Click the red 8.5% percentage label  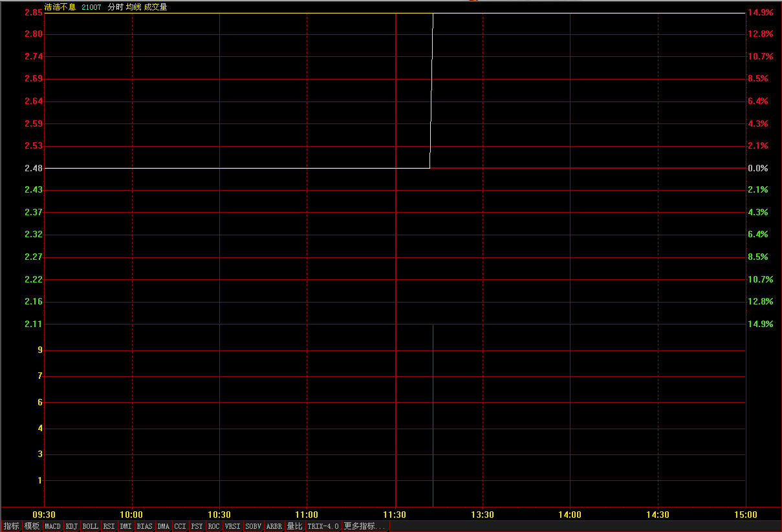point(758,79)
